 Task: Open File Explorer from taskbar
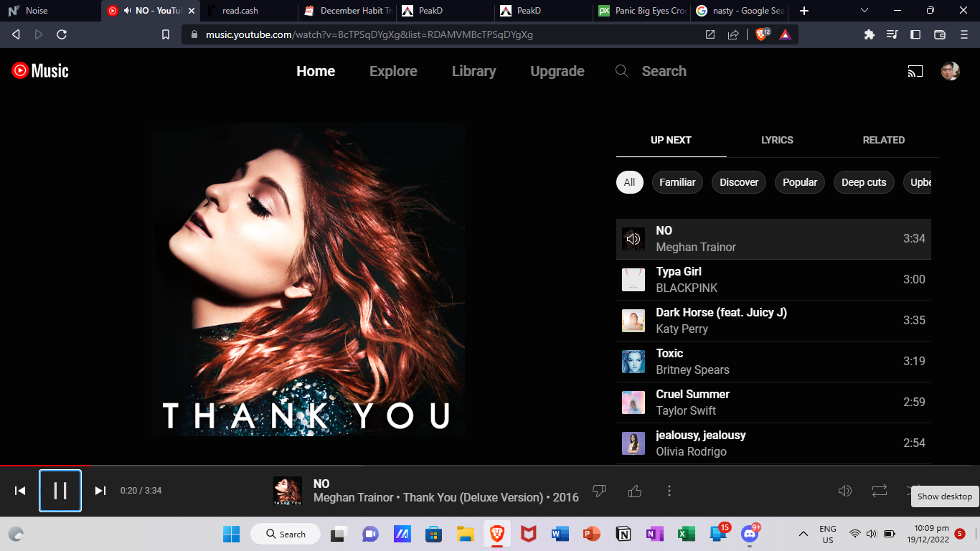pos(465,534)
